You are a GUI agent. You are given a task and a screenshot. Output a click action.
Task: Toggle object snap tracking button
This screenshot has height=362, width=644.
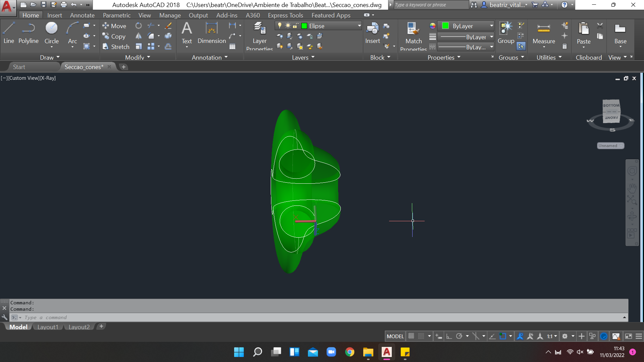492,336
